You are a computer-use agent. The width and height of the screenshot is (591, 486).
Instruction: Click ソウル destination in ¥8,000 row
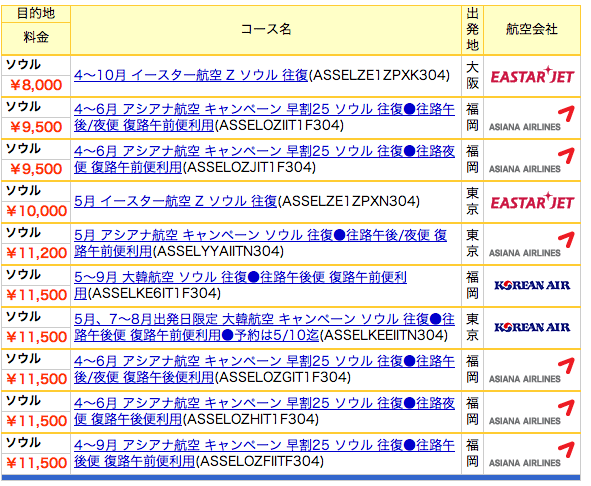click(x=23, y=64)
